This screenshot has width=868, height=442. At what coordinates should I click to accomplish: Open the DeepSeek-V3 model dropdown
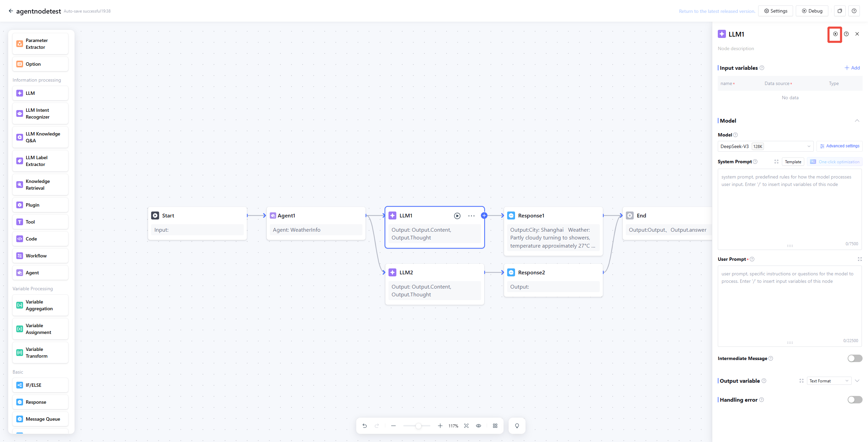[x=765, y=146]
